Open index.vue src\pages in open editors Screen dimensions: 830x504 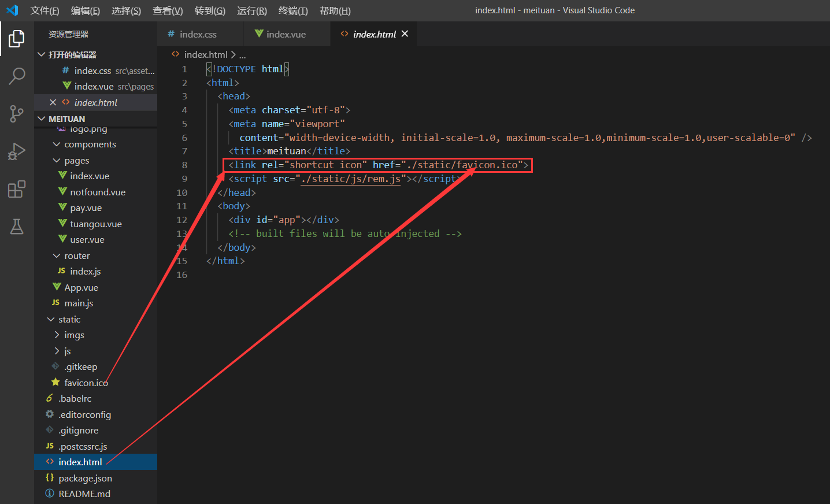[x=95, y=86]
